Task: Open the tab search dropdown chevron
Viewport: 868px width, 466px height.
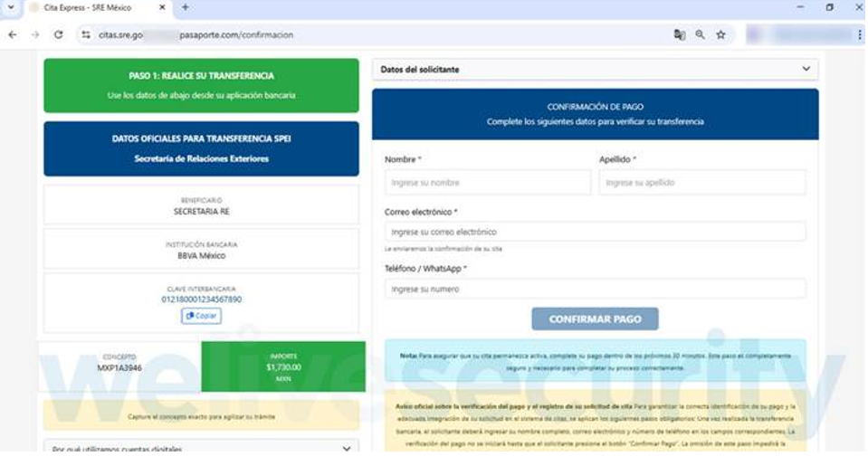Action: tap(9, 8)
